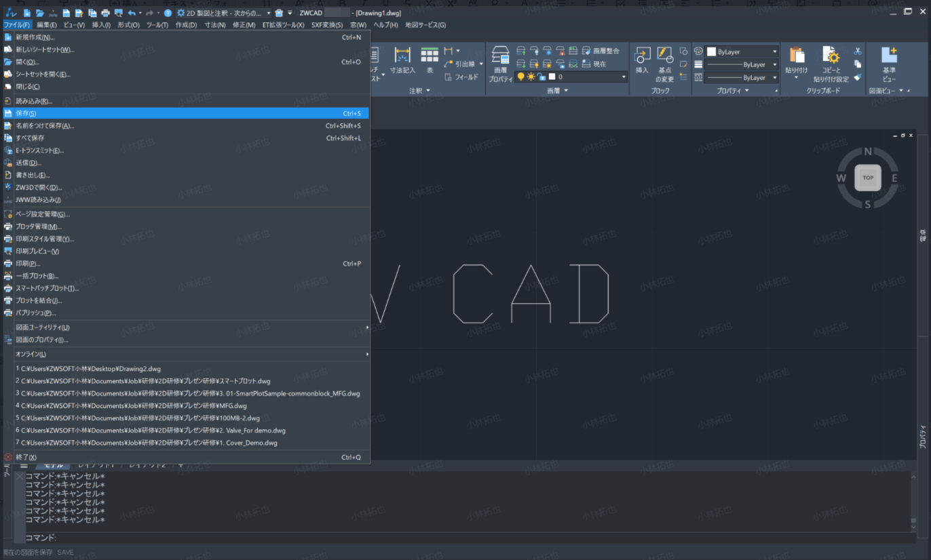Screen dimensions: 931x560
Task: Close the command line panel with X
Action: (20, 476)
